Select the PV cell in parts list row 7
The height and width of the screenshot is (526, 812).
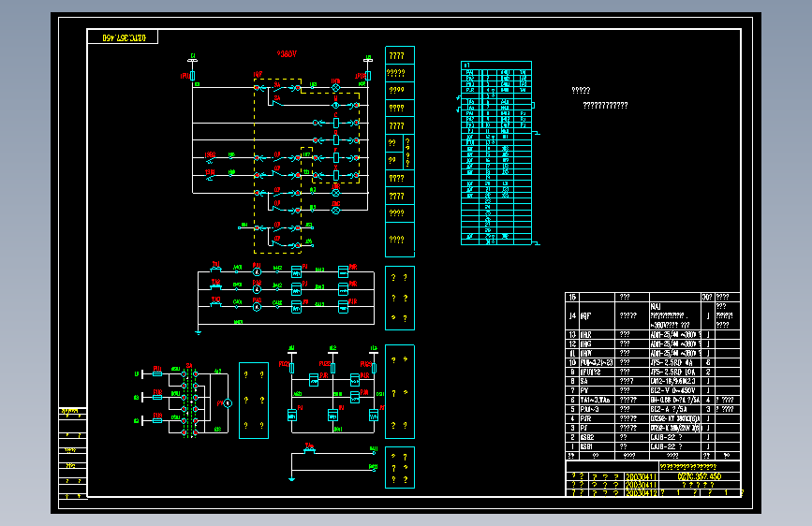pyautogui.click(x=597, y=390)
